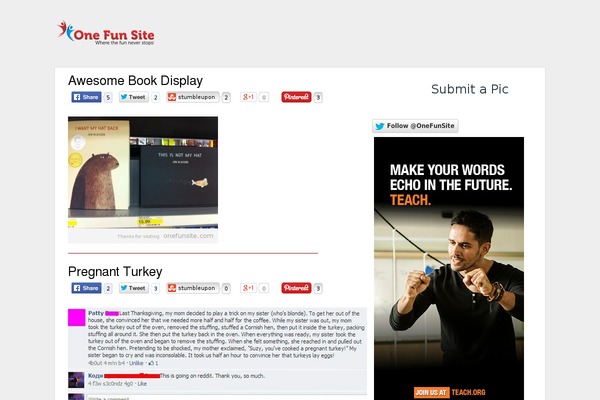Click the second commenter's avatar picture
The width and height of the screenshot is (600, 400).
76,380
